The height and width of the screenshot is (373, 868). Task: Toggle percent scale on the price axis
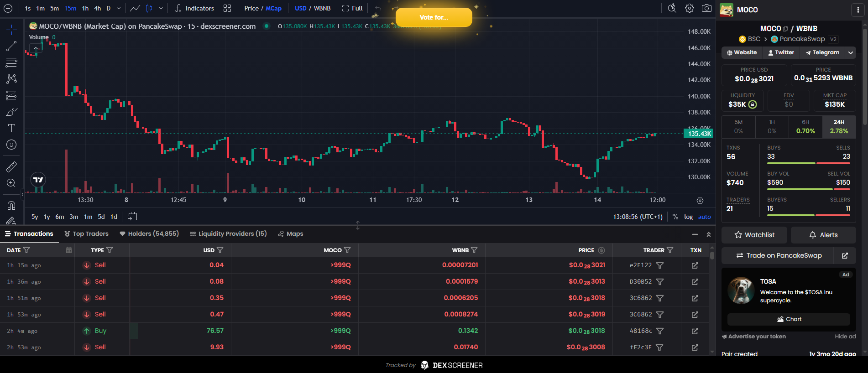[675, 217]
